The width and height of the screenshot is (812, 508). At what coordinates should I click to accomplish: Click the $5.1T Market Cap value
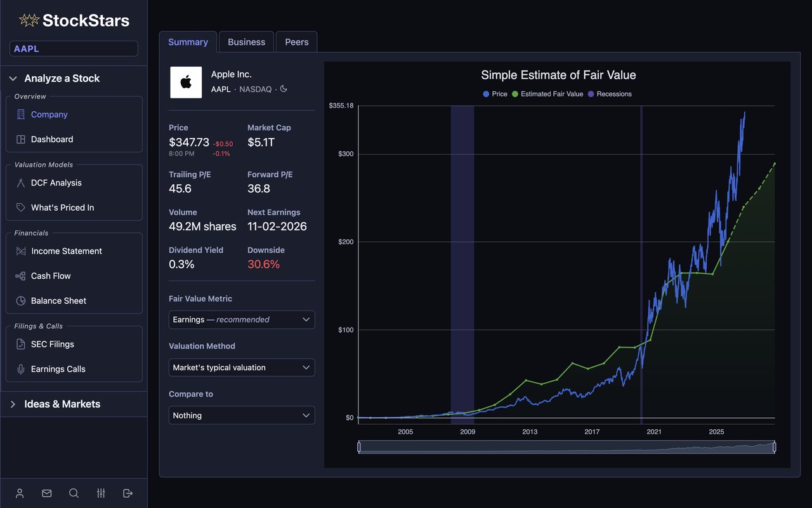coord(261,142)
